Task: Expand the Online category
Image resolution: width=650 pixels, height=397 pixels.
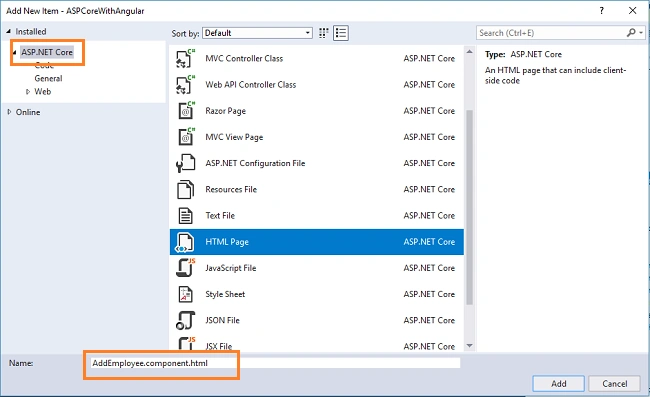Action: pyautogui.click(x=9, y=112)
